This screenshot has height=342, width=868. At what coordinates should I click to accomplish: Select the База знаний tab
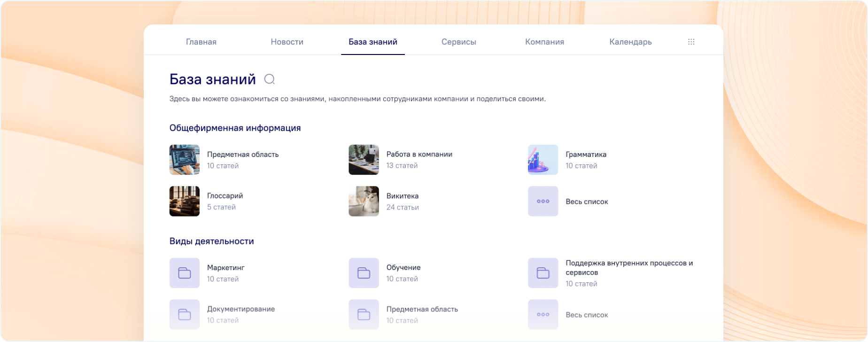click(372, 42)
